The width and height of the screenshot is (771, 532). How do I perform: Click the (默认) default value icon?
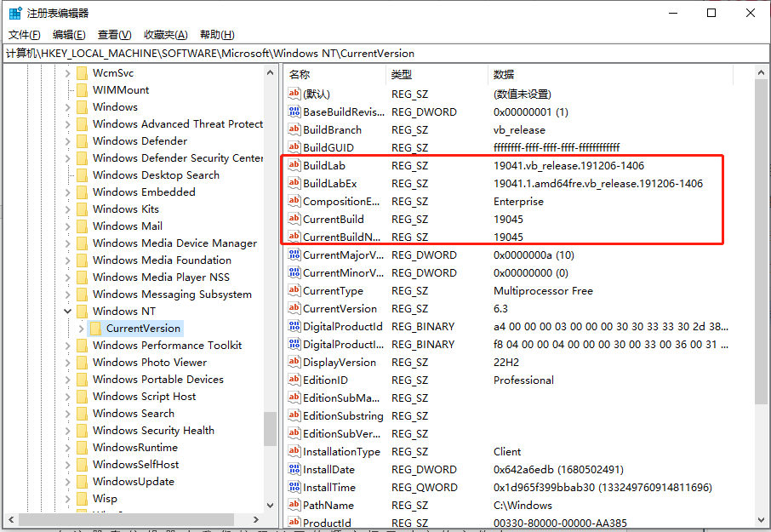tap(294, 94)
